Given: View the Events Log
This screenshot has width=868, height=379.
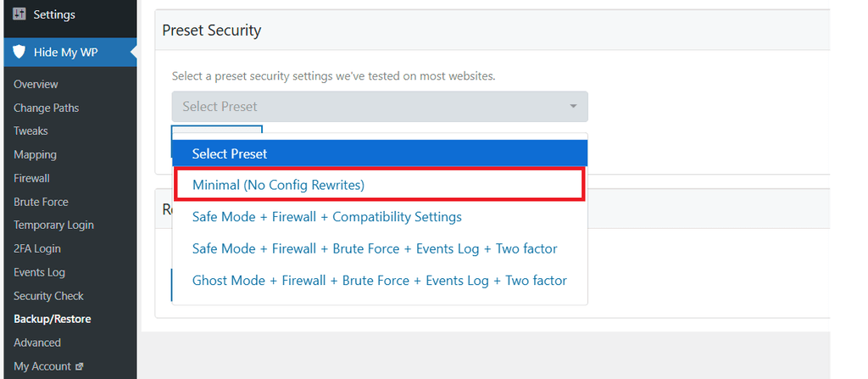Looking at the screenshot, I should click(39, 272).
